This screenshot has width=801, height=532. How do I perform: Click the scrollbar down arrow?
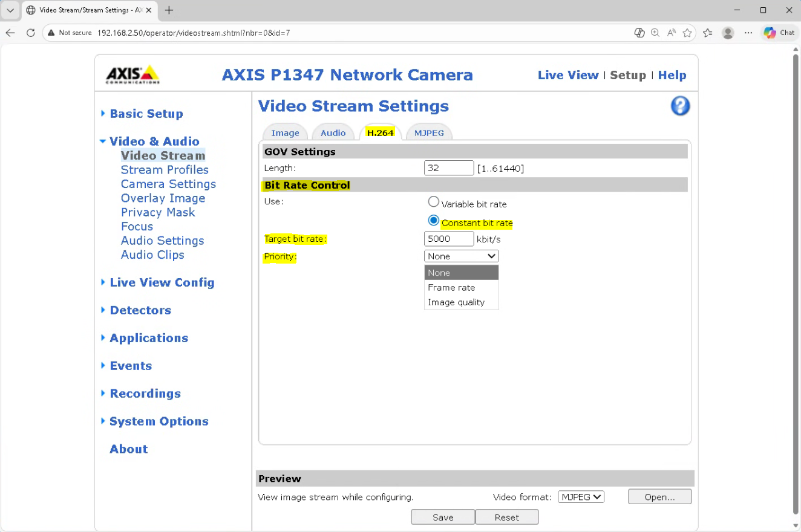pos(796,525)
